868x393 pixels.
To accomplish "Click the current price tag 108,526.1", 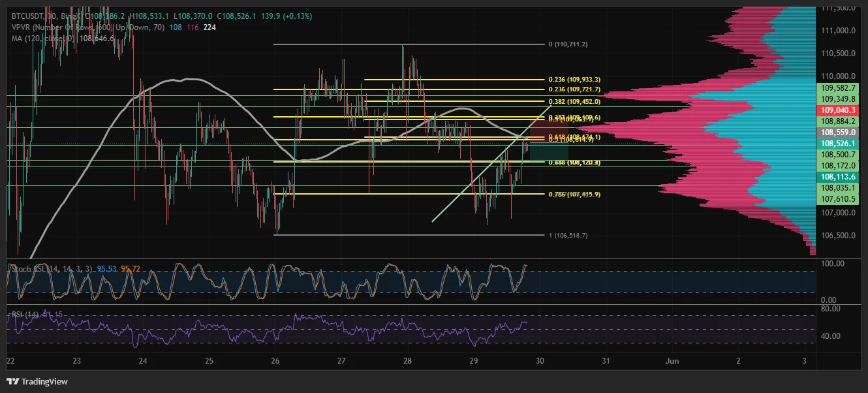I will pos(838,143).
